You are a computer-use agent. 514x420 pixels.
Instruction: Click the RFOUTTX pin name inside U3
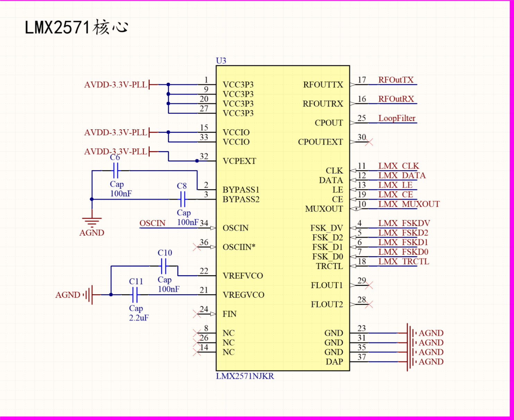click(323, 85)
